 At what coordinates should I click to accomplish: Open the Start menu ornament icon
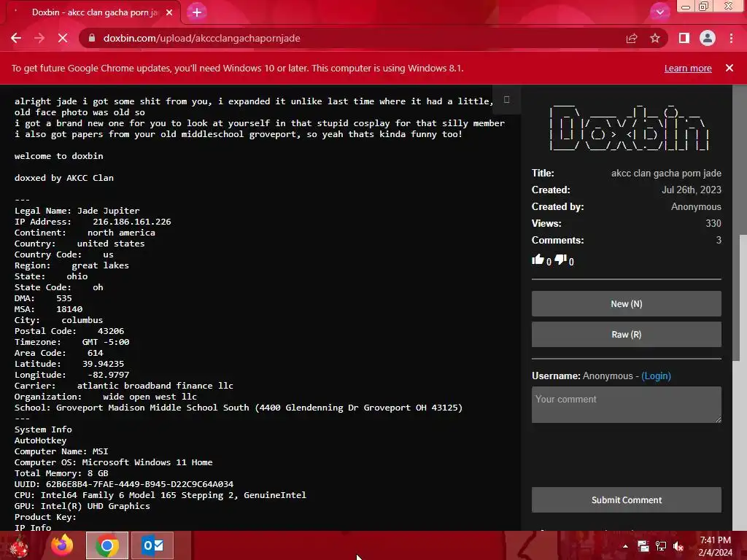[x=19, y=545]
